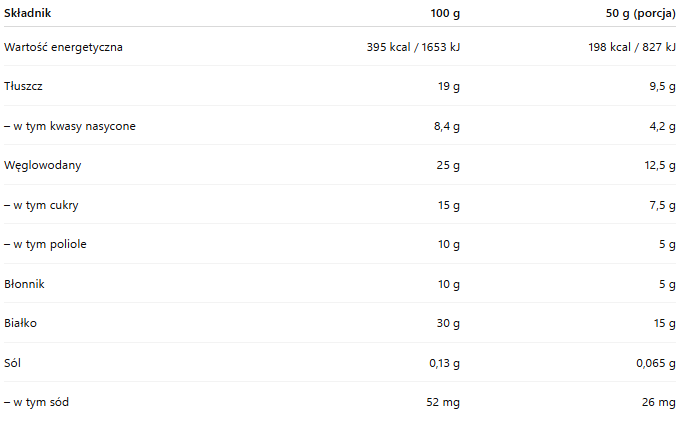The width and height of the screenshot is (691, 430).
Task: Click the "Składnik" column header
Action: tap(28, 13)
